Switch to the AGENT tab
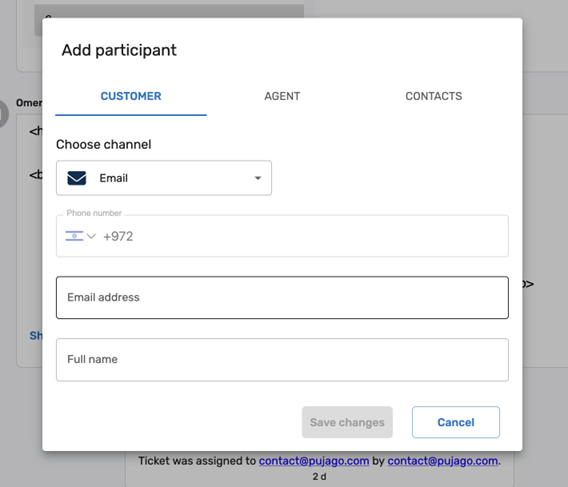This screenshot has width=568, height=487. 282,96
